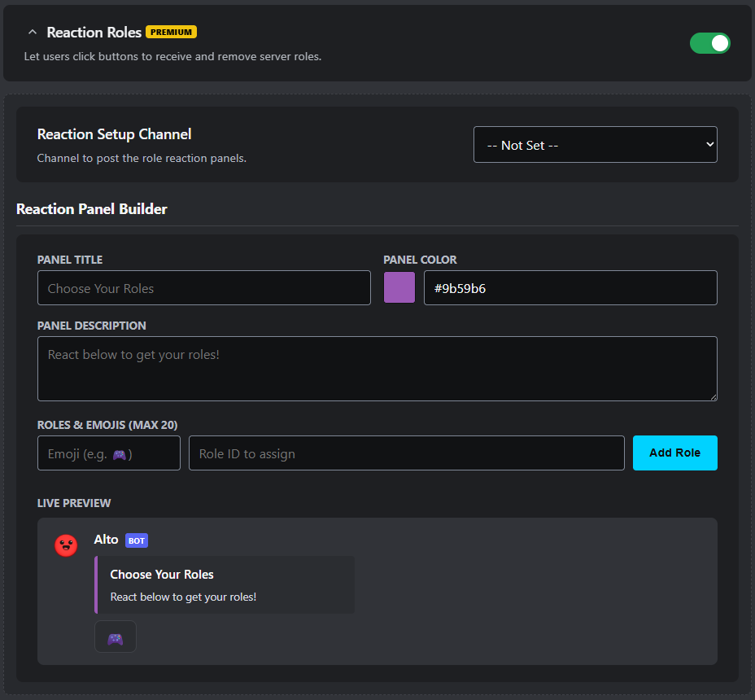Click the Let users click buttons subtitle
This screenshot has width=755, height=700.
[x=172, y=56]
